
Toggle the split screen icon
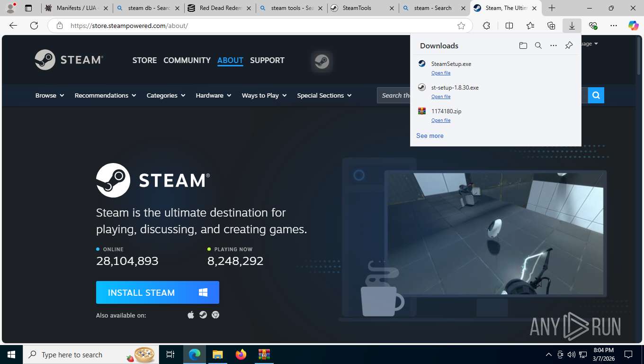509,26
